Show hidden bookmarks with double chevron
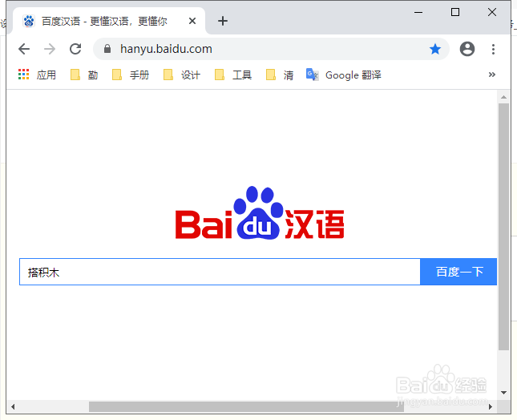Image resolution: width=517 pixels, height=420 pixels. pos(491,75)
